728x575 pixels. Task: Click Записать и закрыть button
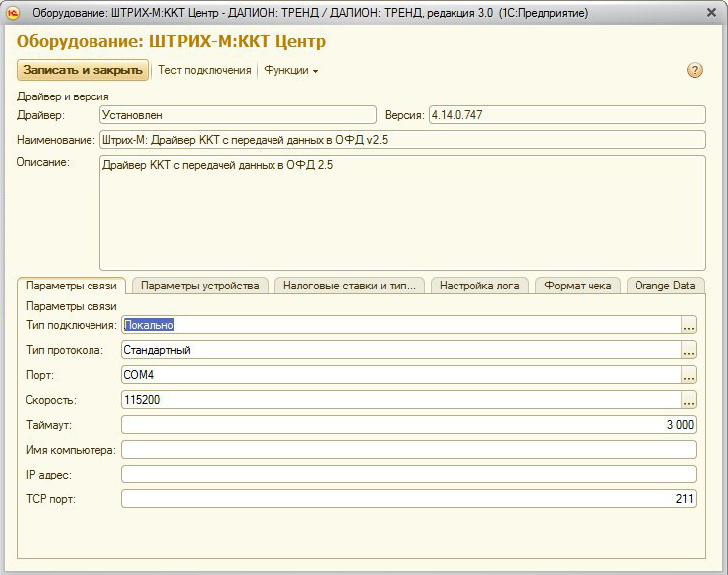(x=84, y=70)
